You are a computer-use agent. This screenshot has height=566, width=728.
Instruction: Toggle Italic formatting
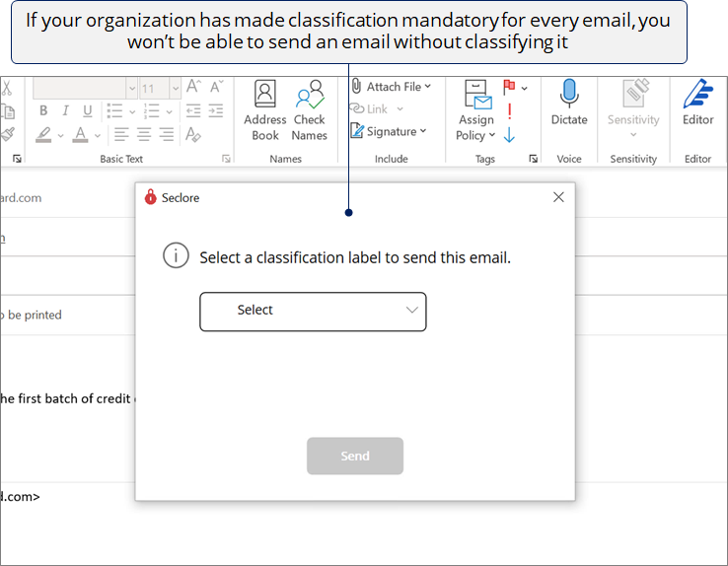(65, 110)
